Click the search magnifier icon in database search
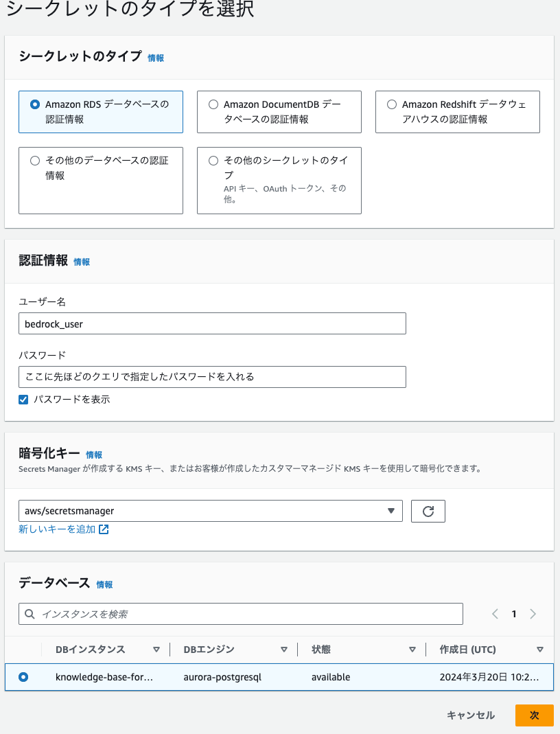The width and height of the screenshot is (560, 734). click(30, 614)
